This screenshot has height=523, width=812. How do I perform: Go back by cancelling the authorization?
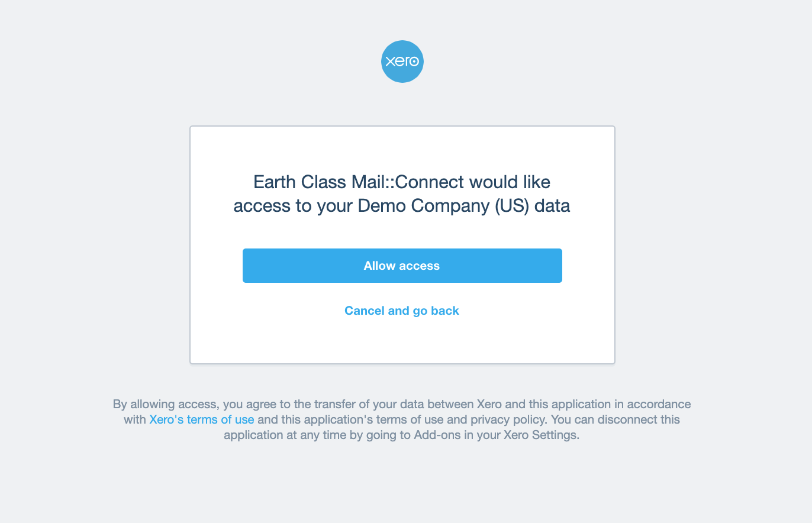pos(402,311)
